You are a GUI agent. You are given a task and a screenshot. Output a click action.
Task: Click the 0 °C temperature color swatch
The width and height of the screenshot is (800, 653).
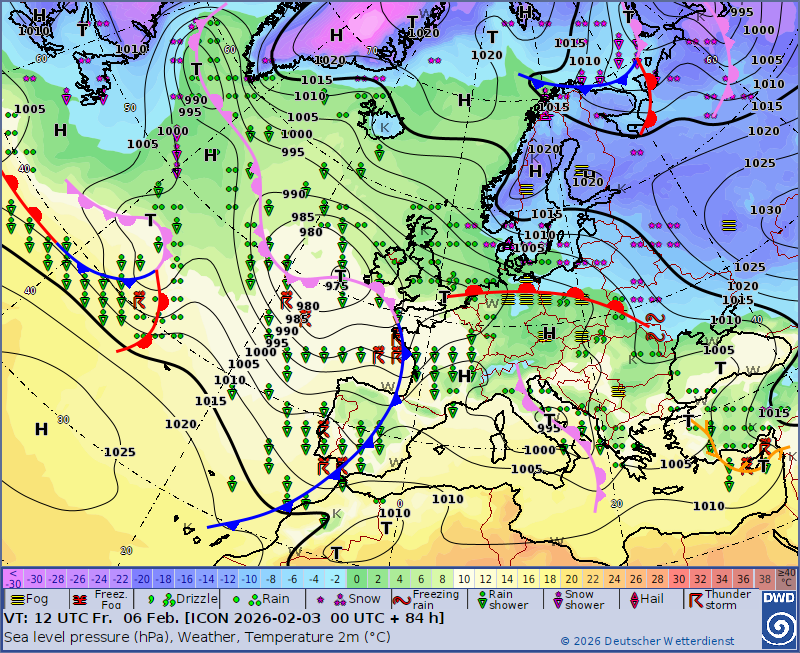(357, 578)
